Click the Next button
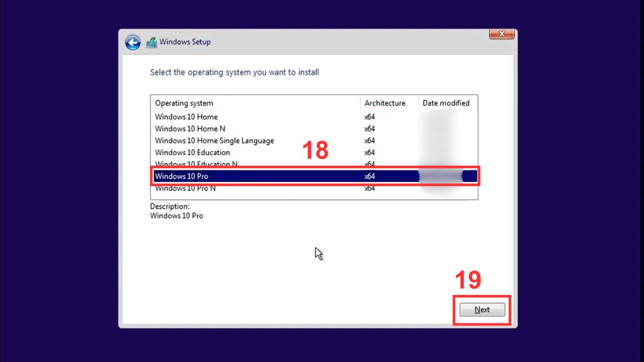 point(482,309)
